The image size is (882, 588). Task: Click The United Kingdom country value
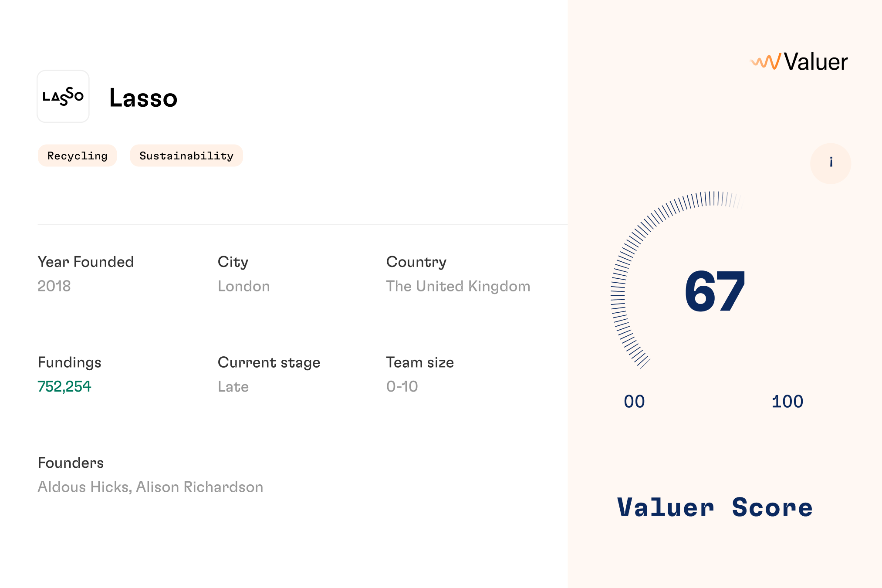[x=458, y=286]
